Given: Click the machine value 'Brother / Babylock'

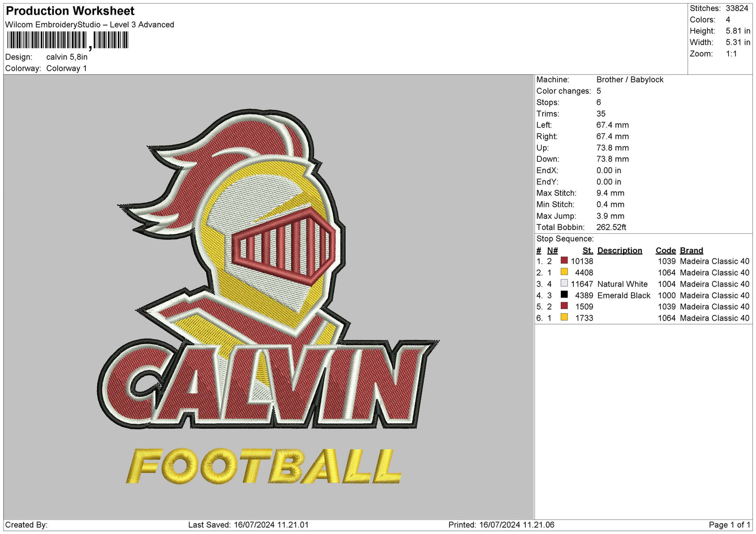Looking at the screenshot, I should pyautogui.click(x=630, y=79).
